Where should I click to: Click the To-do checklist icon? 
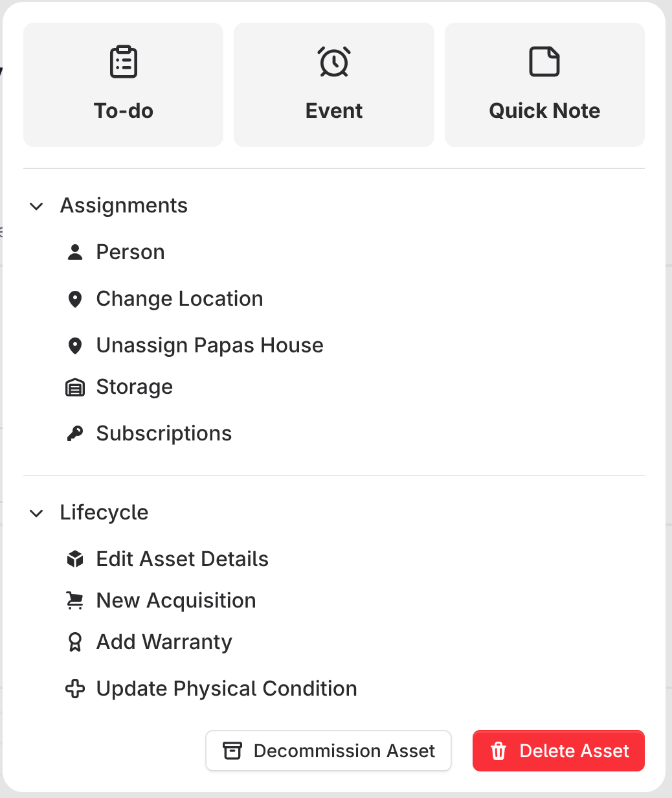tap(124, 62)
